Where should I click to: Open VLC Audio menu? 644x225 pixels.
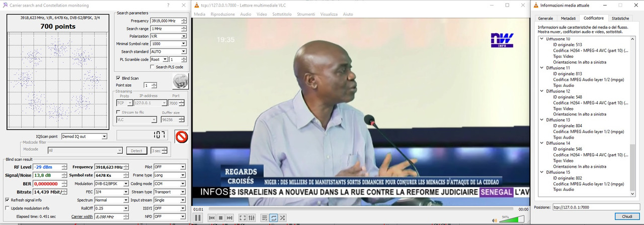tap(246, 14)
